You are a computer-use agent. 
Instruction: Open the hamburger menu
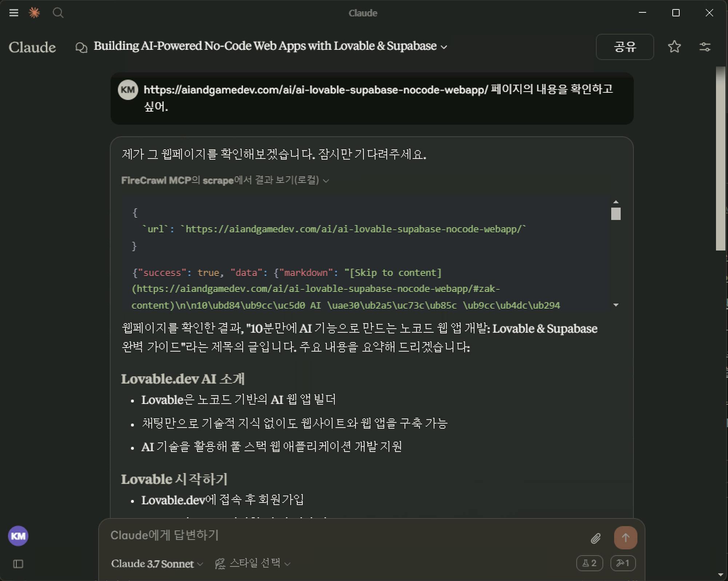(x=14, y=13)
